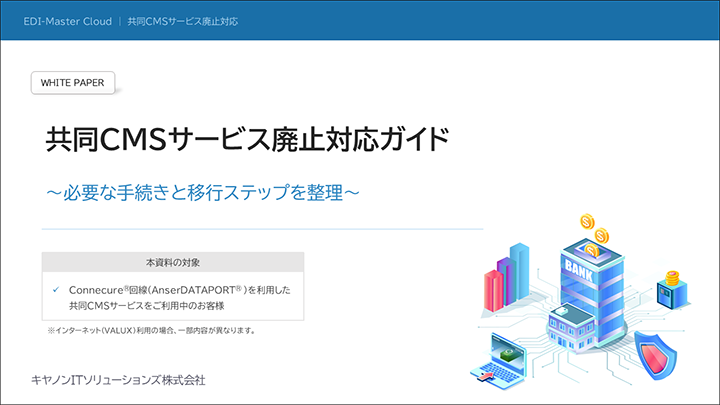Click the blue security shield illustration
Screen dimensions: 720x405
pos(655,356)
